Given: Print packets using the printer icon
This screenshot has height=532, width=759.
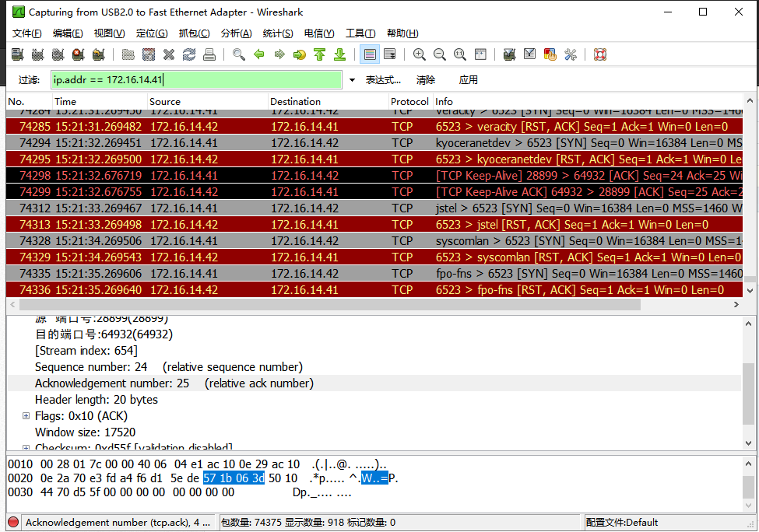Looking at the screenshot, I should pyautogui.click(x=209, y=54).
